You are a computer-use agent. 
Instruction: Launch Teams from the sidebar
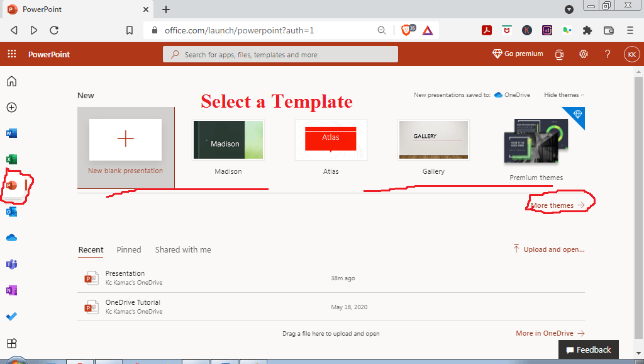point(11,264)
